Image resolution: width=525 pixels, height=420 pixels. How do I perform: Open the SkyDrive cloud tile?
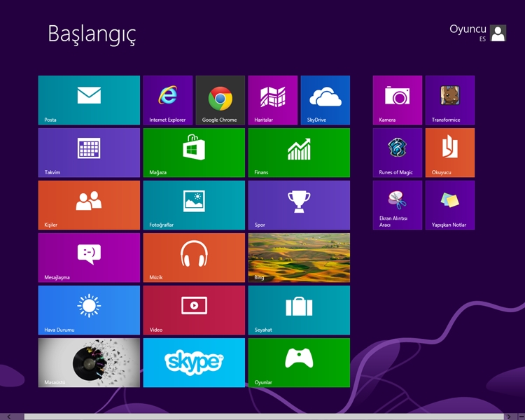325,100
